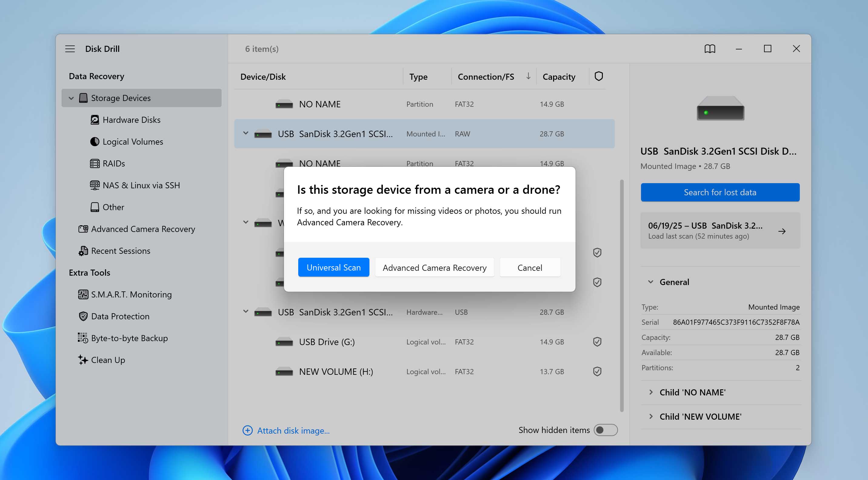Open the help book icon in title bar
The height and width of the screenshot is (480, 868).
pyautogui.click(x=709, y=49)
